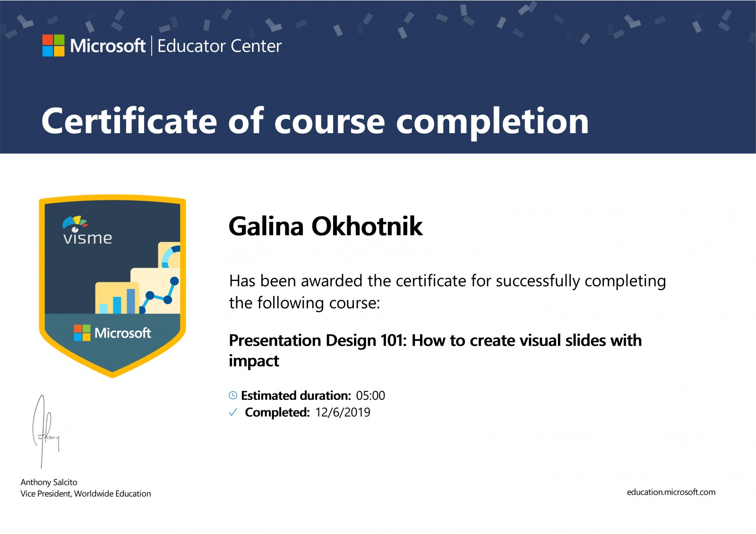Image resolution: width=756 pixels, height=534 pixels.
Task: Click the bar chart graphic on badge
Action: pos(118,298)
